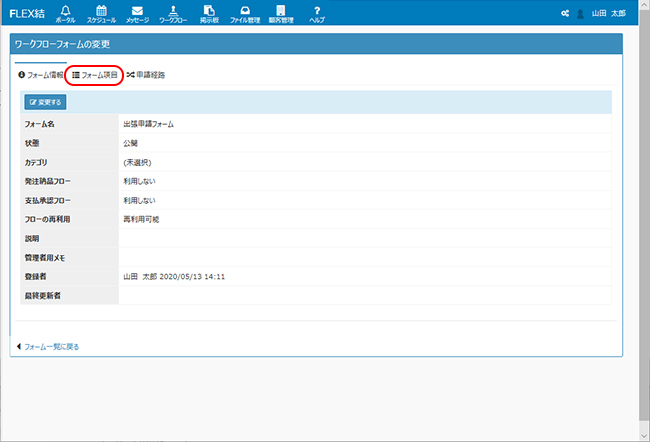Screen dimensions: 650x442
Task: Click the FLEX結 logo
Action: (x=27, y=13)
